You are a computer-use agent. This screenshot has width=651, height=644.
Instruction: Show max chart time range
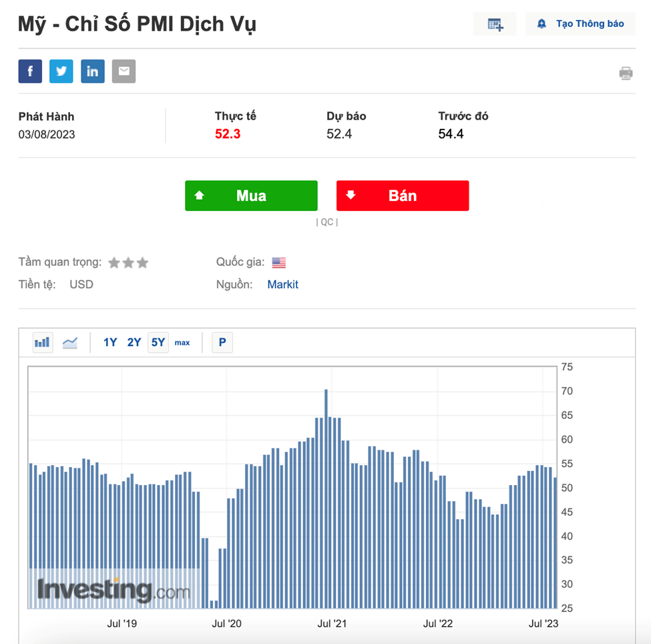pyautogui.click(x=182, y=343)
